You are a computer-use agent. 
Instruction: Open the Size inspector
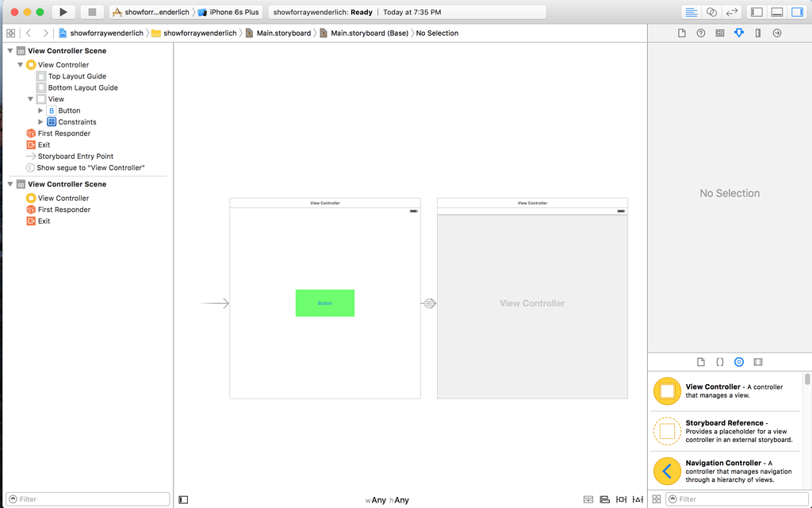tap(757, 33)
